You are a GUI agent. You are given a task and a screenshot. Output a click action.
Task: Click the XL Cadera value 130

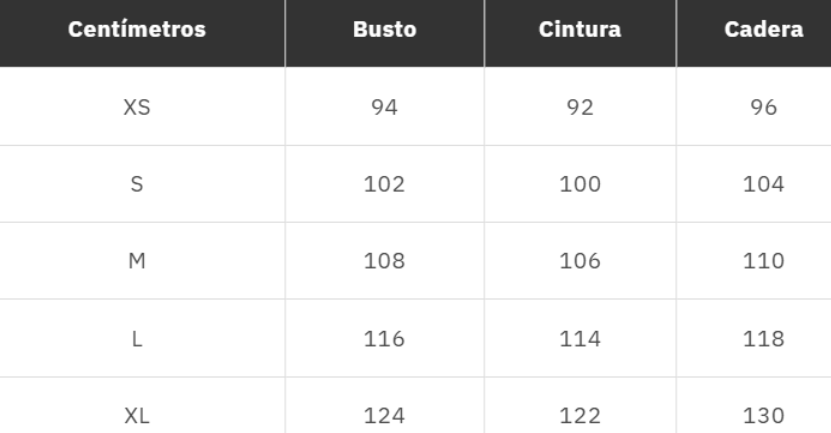pyautogui.click(x=764, y=416)
